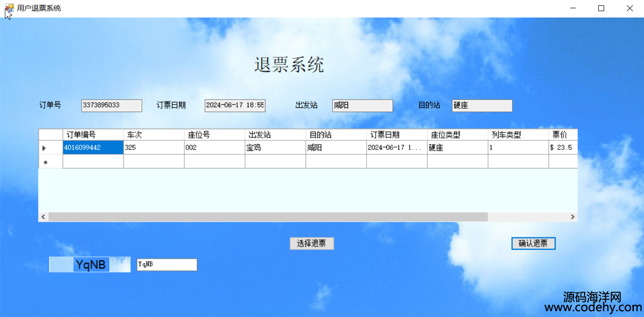Maximize the 用户退票系统 window
The image size is (644, 317).
(601, 8)
